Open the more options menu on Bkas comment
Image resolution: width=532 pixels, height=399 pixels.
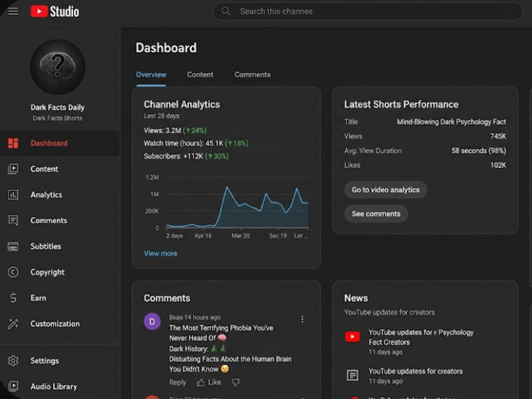302,320
